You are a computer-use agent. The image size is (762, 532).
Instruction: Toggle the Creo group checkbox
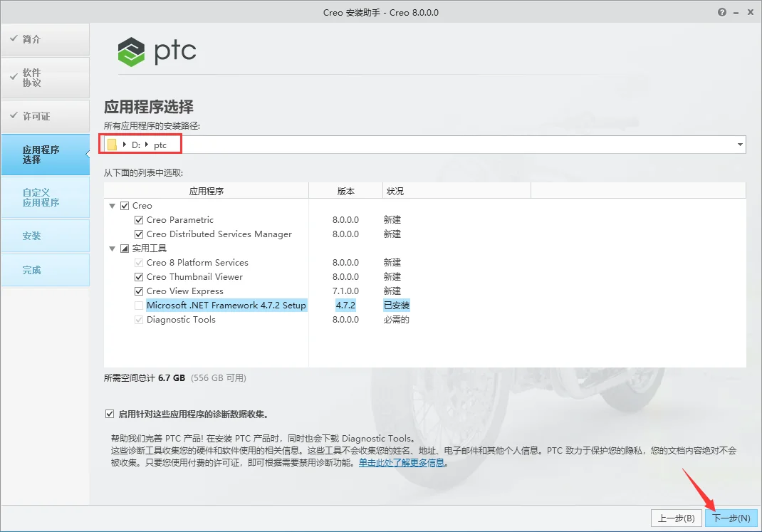pyautogui.click(x=125, y=206)
